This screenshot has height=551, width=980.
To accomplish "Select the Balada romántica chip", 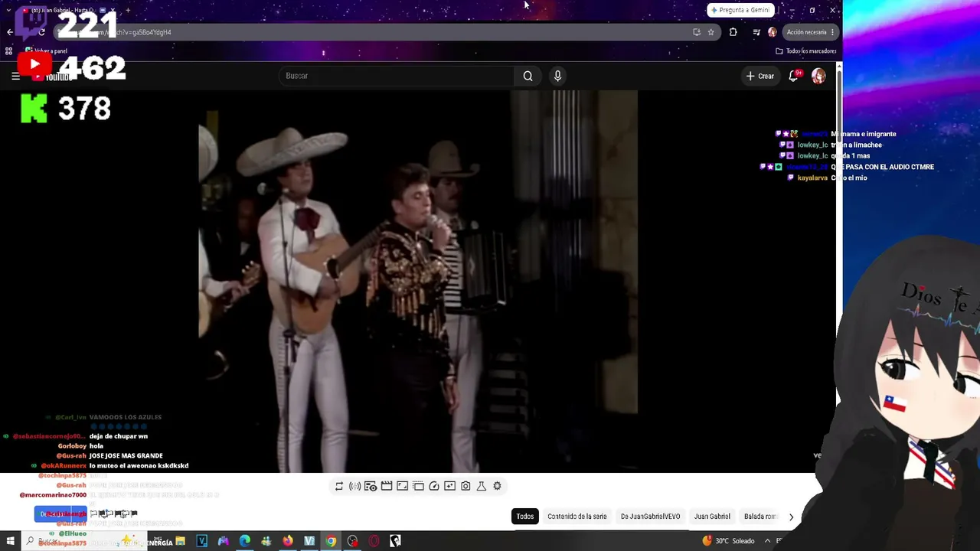I will [x=760, y=517].
